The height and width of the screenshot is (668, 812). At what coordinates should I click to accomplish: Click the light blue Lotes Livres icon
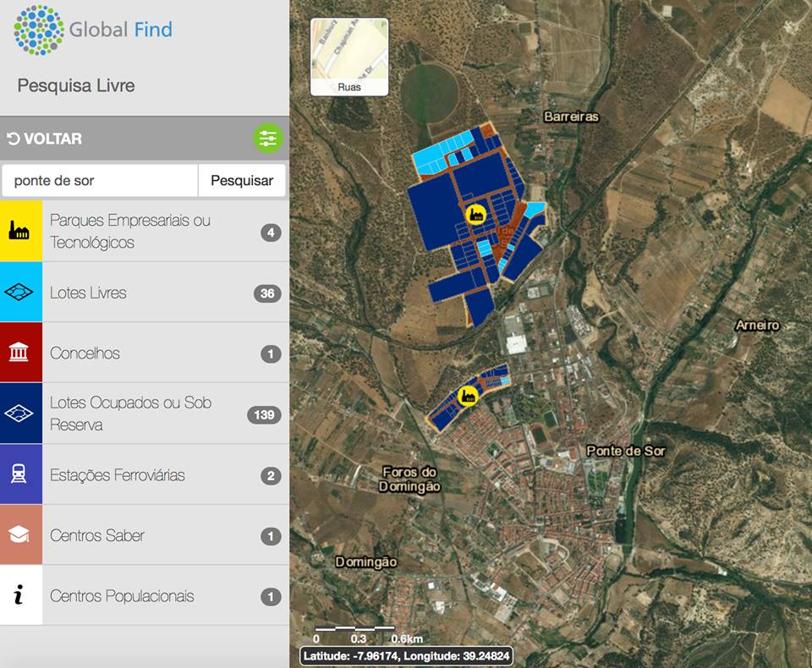(x=20, y=292)
